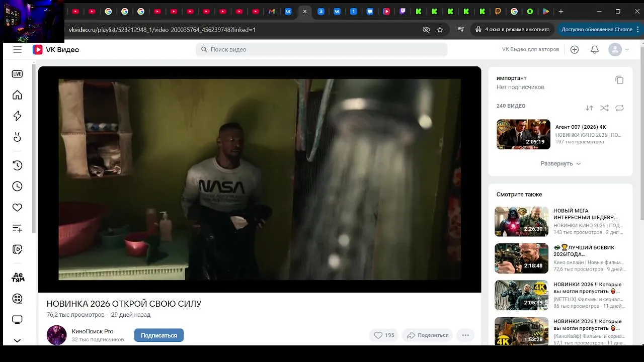Expand more sidebar items with bottom chevron
This screenshot has height=362, width=644.
click(x=17, y=340)
